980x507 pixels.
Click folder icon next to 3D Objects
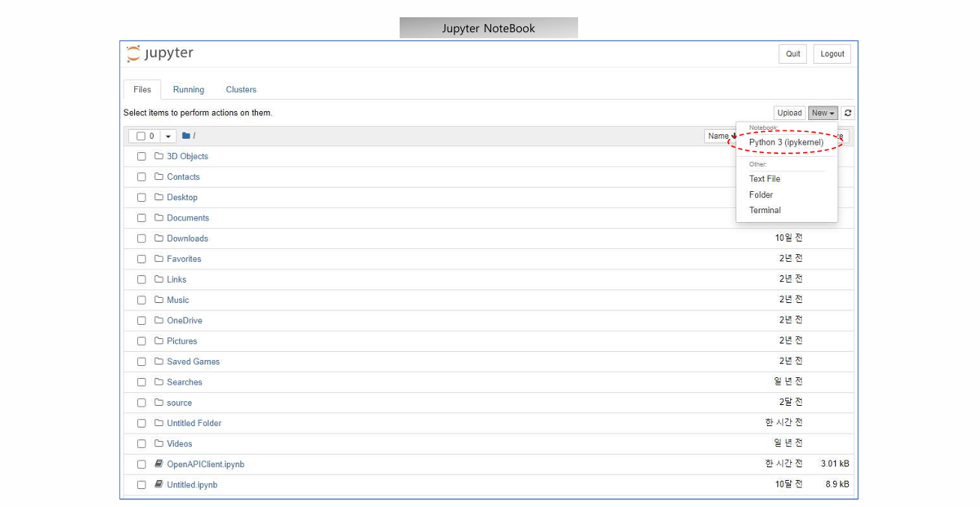click(159, 156)
